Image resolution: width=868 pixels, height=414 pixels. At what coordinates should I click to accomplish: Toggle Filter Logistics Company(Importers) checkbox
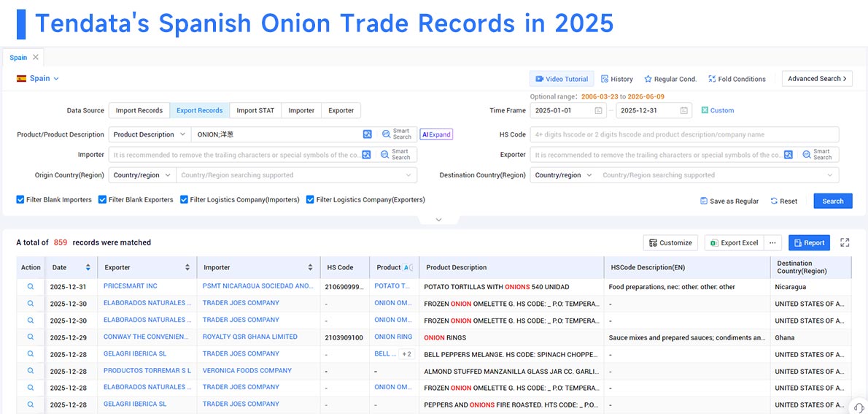click(x=184, y=199)
